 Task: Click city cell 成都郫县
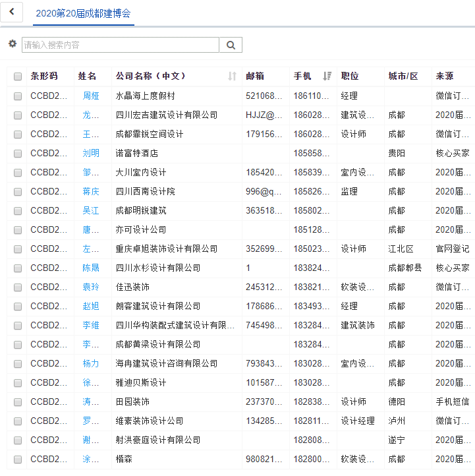tap(405, 268)
